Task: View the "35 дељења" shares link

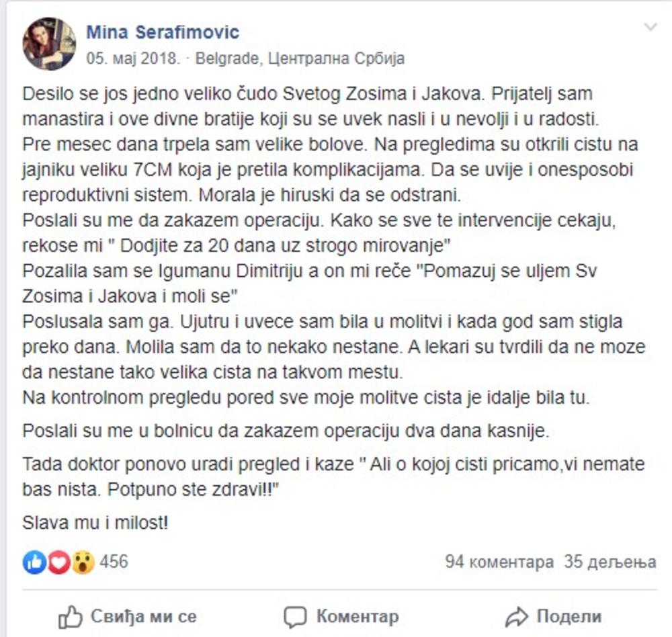Action: pyautogui.click(x=610, y=562)
